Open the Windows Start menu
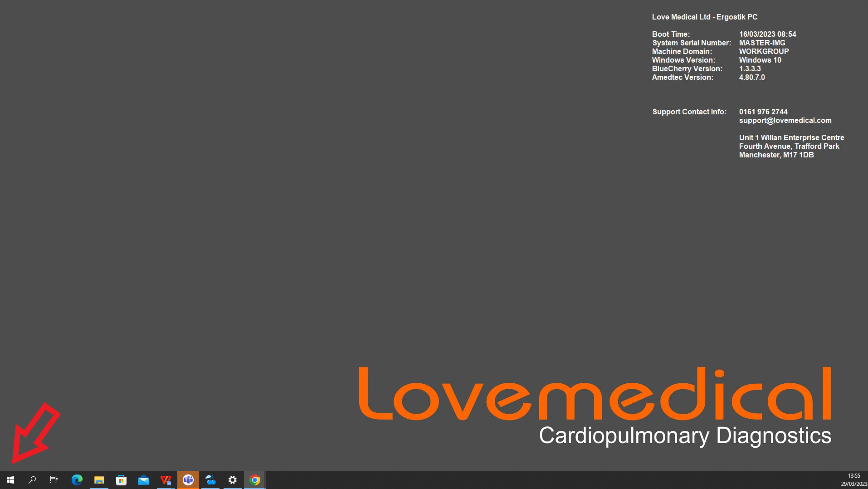The height and width of the screenshot is (489, 868). click(x=10, y=480)
